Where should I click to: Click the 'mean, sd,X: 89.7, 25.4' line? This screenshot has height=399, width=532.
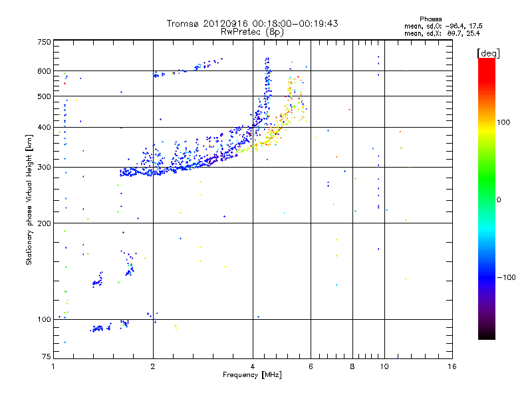tap(442, 34)
